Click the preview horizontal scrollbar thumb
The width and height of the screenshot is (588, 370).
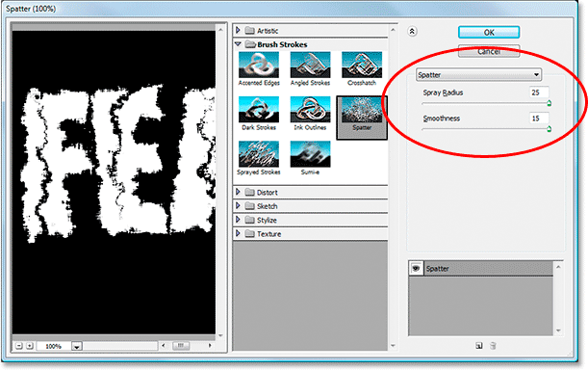click(181, 346)
